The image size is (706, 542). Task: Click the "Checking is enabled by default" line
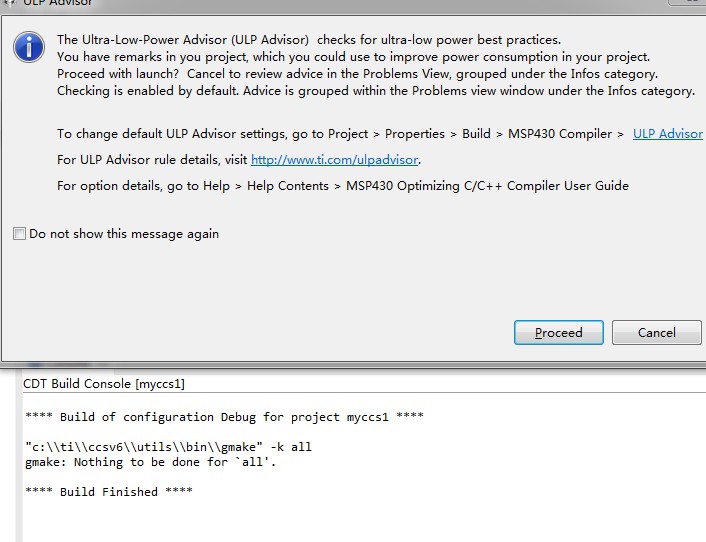375,91
